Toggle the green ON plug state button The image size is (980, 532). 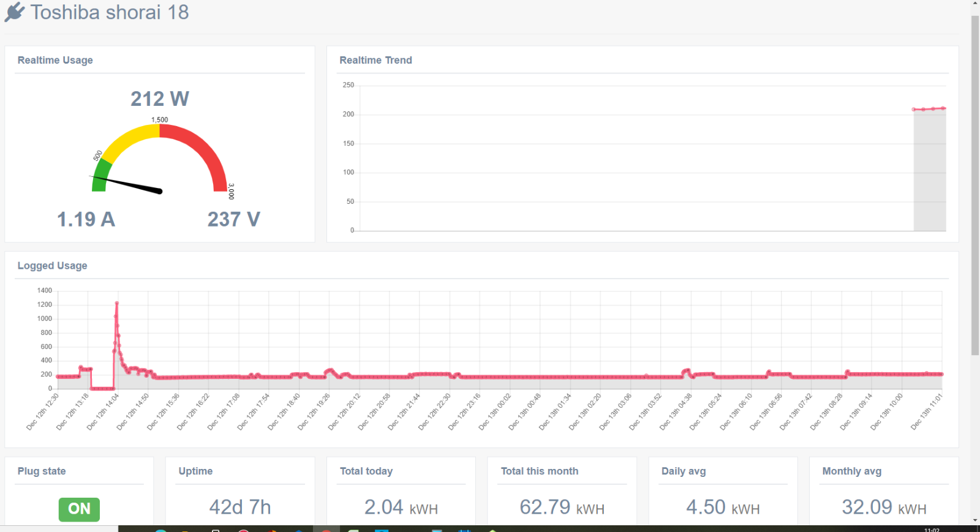(79, 509)
